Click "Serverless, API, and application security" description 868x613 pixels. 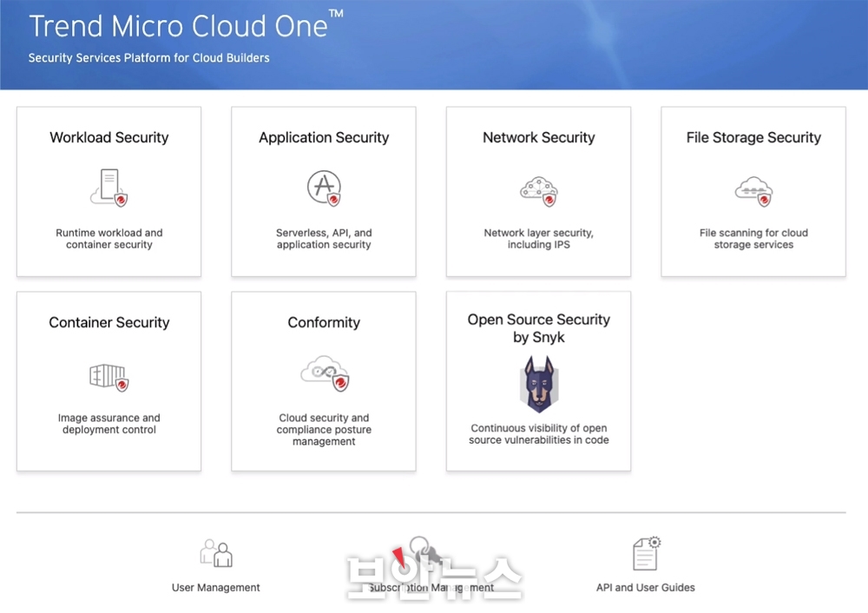tap(324, 239)
